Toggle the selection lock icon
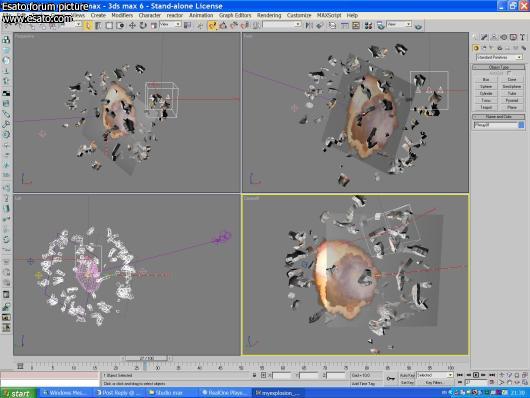Viewport: 530px width, 398px height. 254,375
